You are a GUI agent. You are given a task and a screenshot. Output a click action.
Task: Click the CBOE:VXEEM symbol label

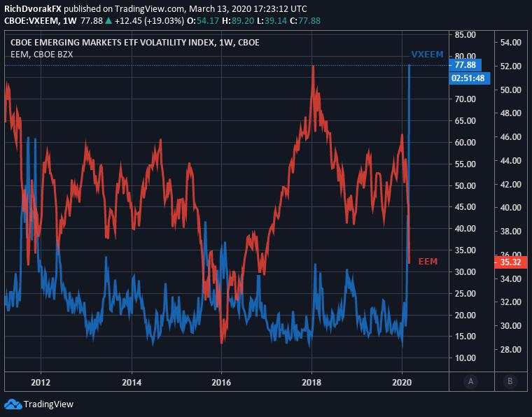tap(31, 21)
